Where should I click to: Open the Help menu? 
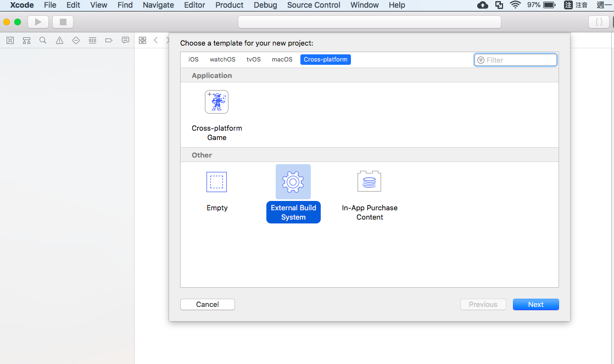click(x=397, y=5)
